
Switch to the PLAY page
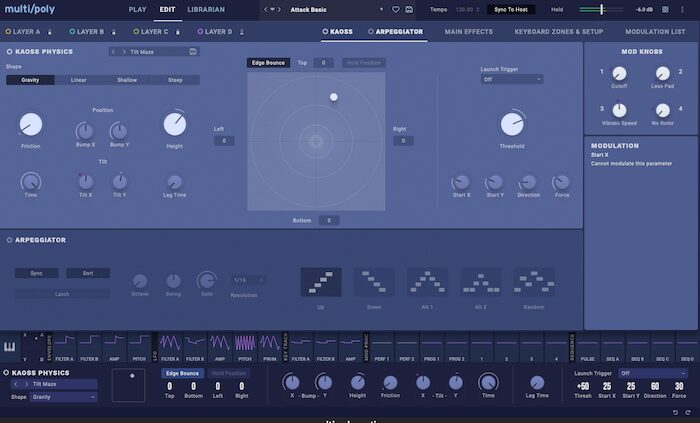tap(137, 9)
